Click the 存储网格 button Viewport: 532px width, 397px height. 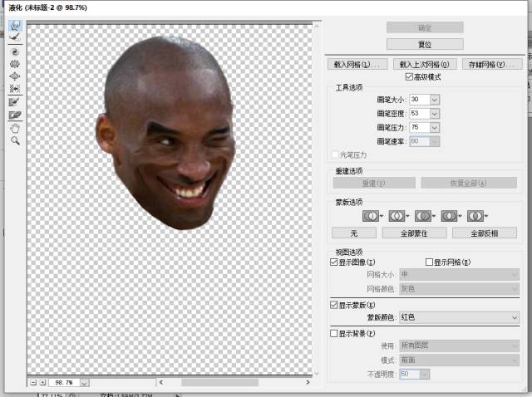coord(492,64)
